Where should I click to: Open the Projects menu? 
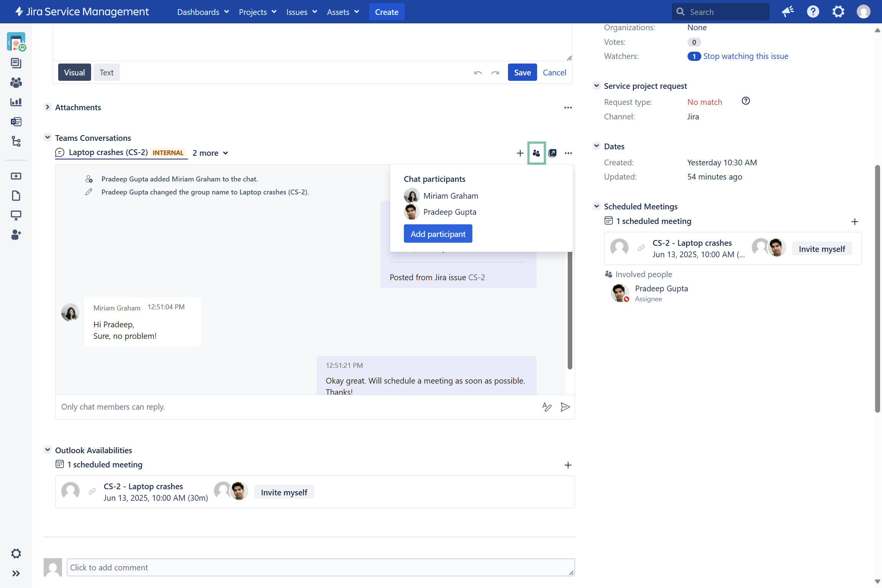click(257, 12)
